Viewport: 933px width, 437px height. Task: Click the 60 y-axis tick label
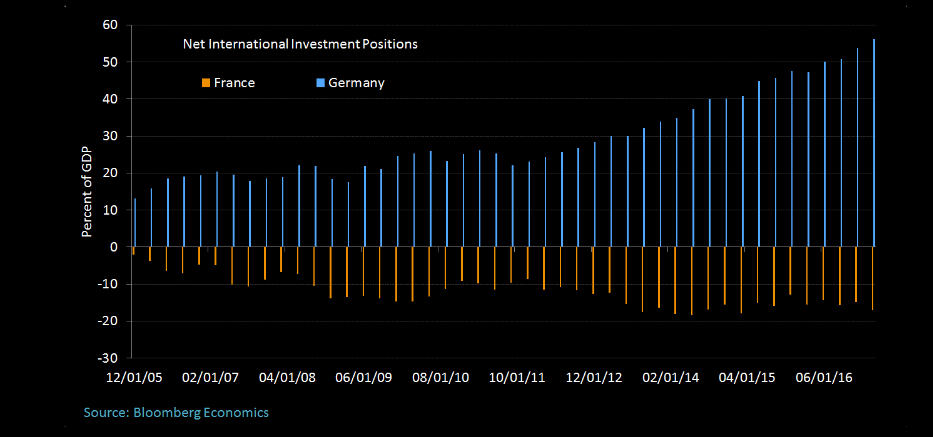[x=111, y=25]
